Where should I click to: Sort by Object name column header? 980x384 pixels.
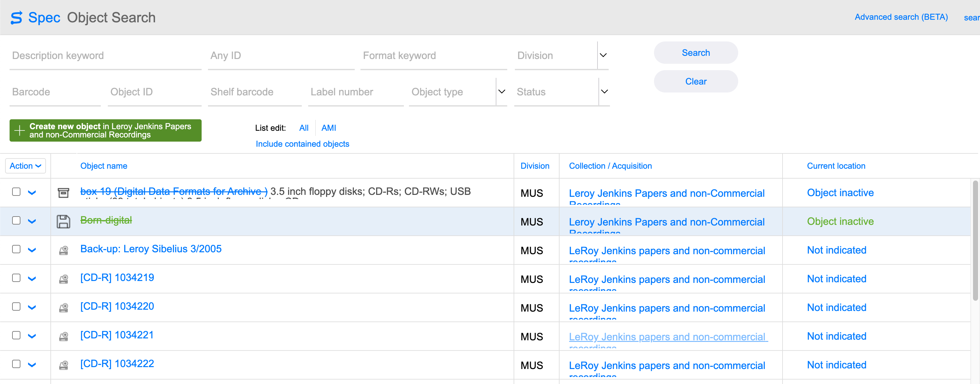[x=103, y=166]
